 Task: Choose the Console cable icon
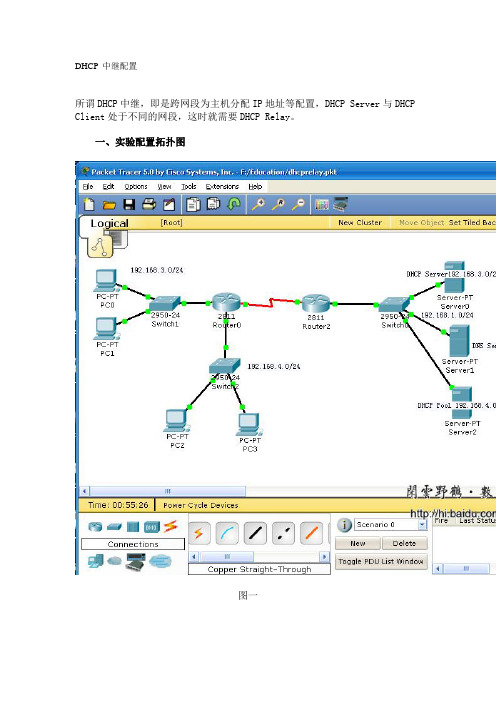[x=227, y=533]
